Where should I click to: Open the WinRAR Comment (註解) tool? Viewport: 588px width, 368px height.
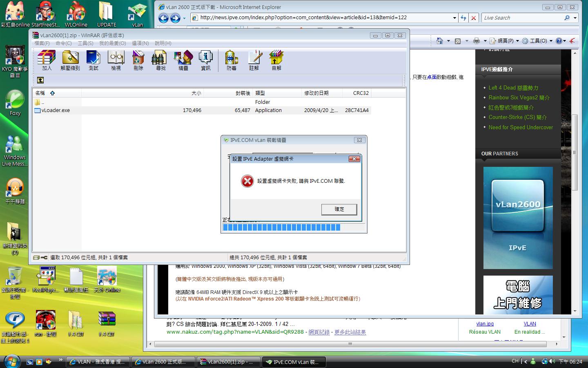click(x=254, y=61)
